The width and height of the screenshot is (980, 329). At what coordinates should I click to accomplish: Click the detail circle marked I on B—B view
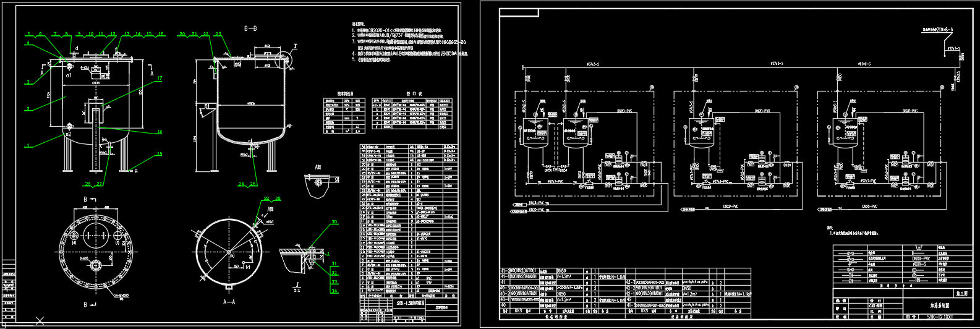tap(285, 59)
